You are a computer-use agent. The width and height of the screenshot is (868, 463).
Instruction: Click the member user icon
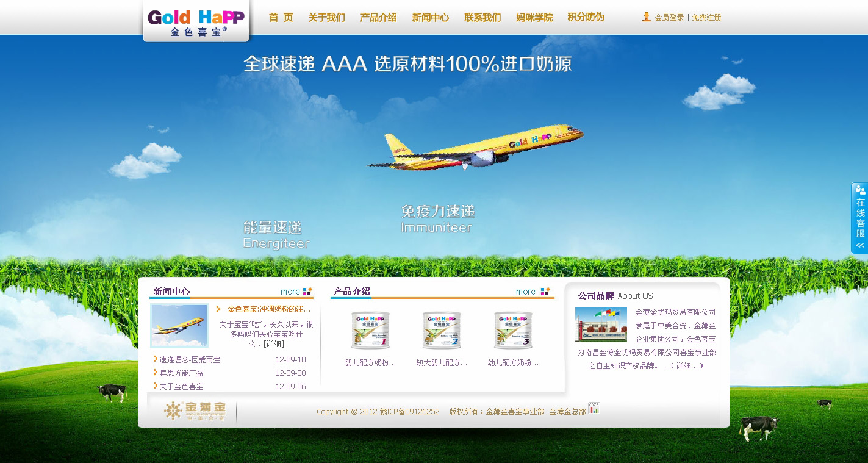647,17
